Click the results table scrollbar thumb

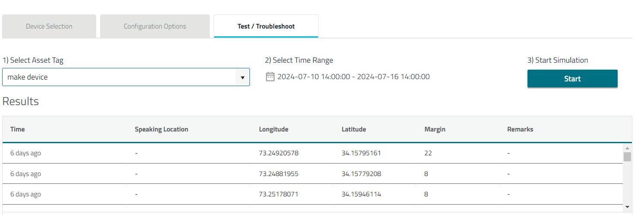pos(627,157)
